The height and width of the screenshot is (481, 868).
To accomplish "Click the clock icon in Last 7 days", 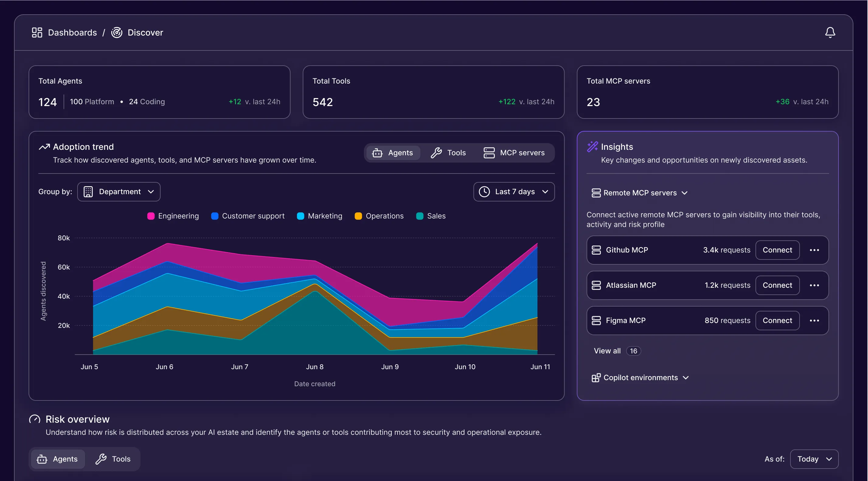I will pos(484,191).
